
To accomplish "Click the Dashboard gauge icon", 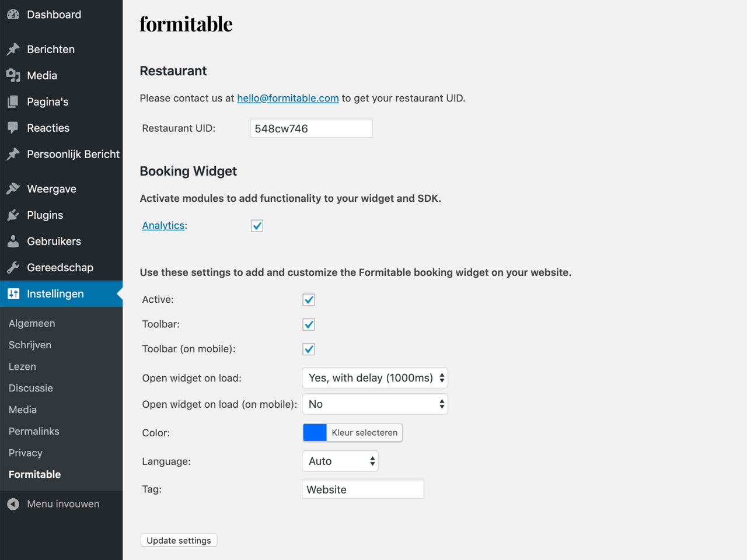I will 13,15.
